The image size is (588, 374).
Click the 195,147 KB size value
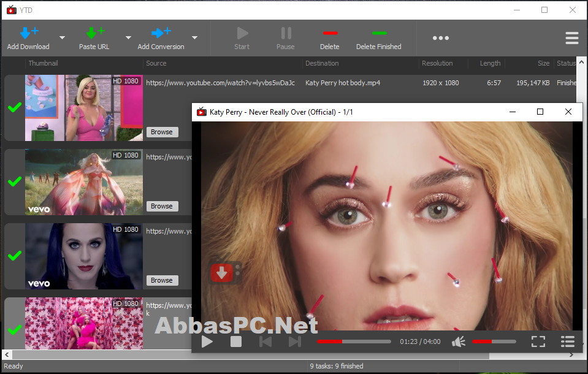pos(533,83)
